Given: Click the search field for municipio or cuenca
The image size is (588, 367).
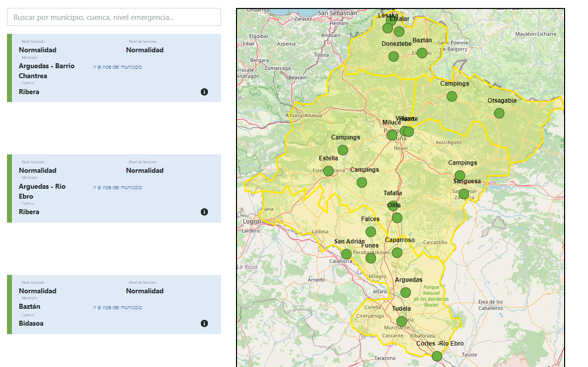Looking at the screenshot, I should pos(114,17).
